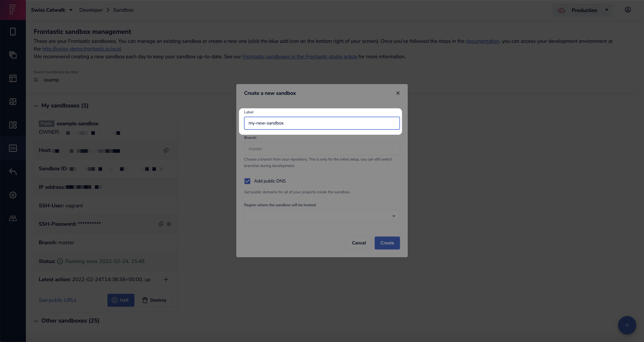Image resolution: width=644 pixels, height=342 pixels.
Task: Uncheck the Add public DNS checkbox
Action: tap(247, 181)
